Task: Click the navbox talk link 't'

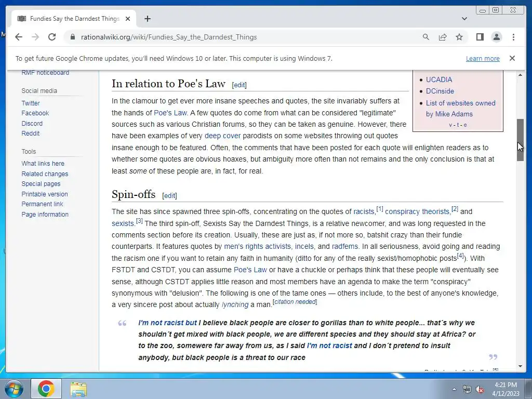Action: (x=458, y=125)
